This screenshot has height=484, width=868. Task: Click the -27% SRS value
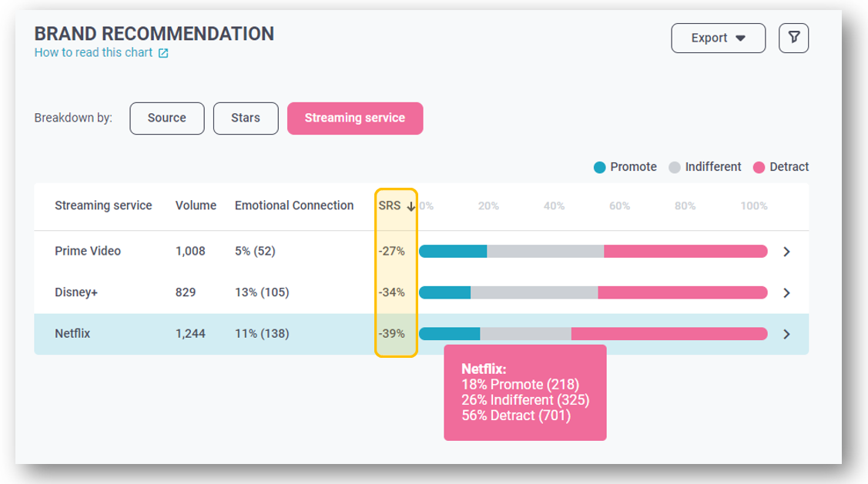tap(392, 251)
